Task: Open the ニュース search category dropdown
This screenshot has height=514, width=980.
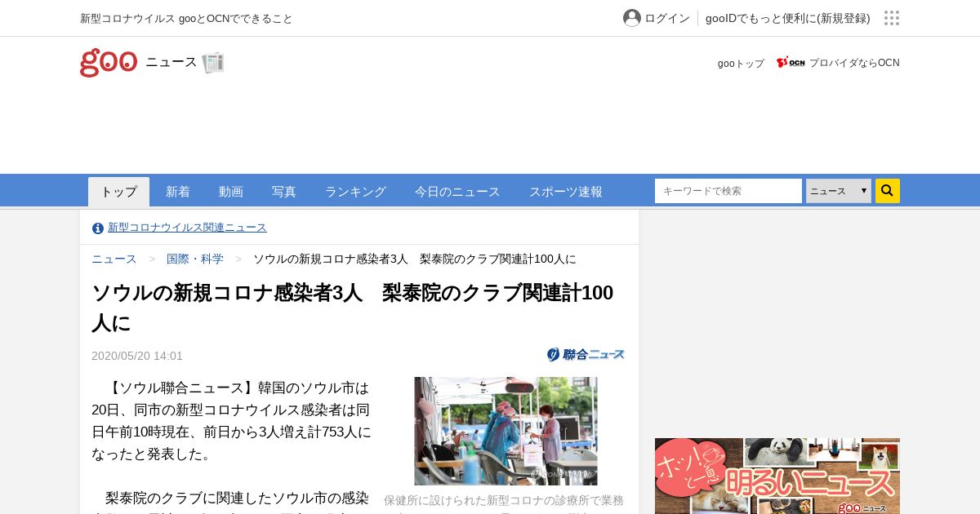Action: pos(839,191)
